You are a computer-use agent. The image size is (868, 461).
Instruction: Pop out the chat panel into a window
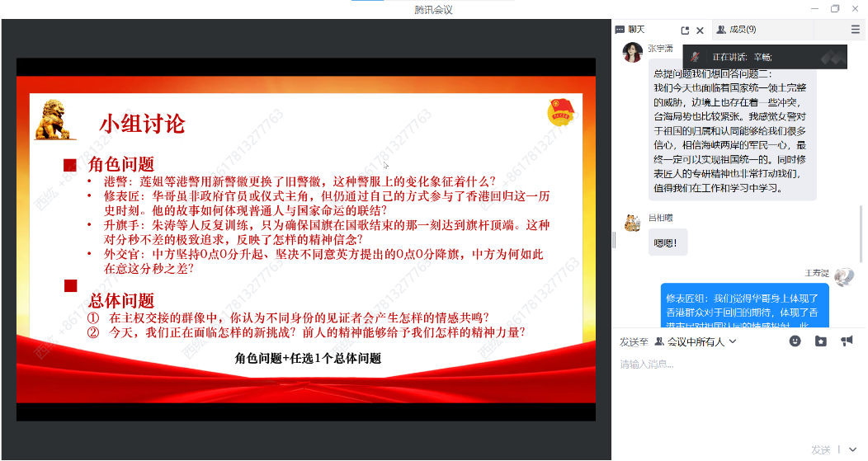tap(685, 31)
